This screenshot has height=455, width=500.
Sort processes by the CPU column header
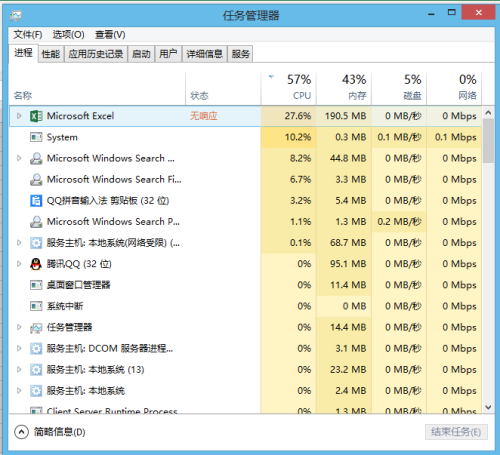(x=289, y=88)
